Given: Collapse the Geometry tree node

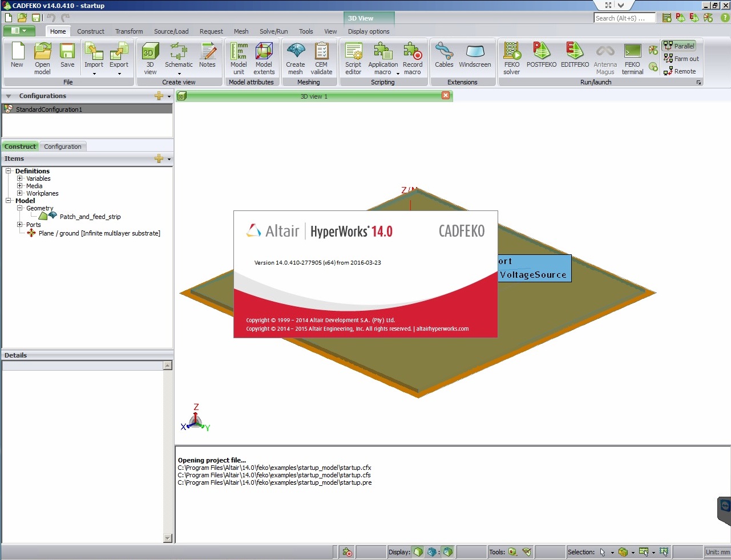Looking at the screenshot, I should pyautogui.click(x=19, y=208).
